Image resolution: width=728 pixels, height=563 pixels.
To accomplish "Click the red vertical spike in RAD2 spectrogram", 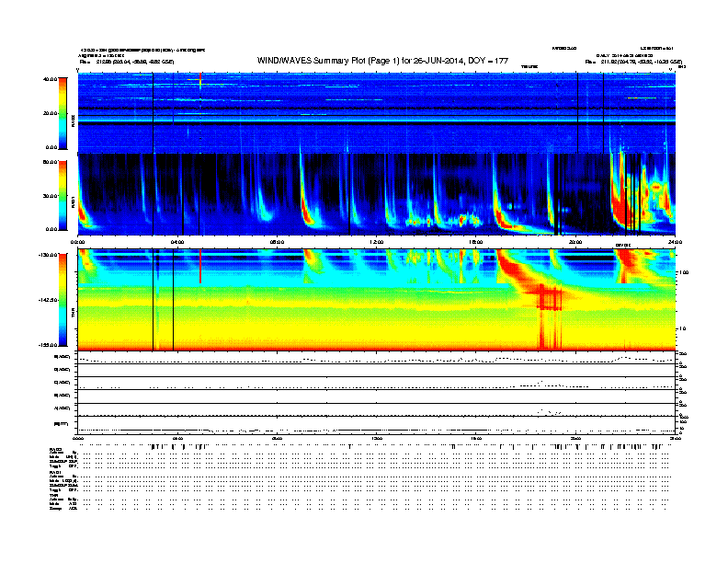I will point(200,81).
